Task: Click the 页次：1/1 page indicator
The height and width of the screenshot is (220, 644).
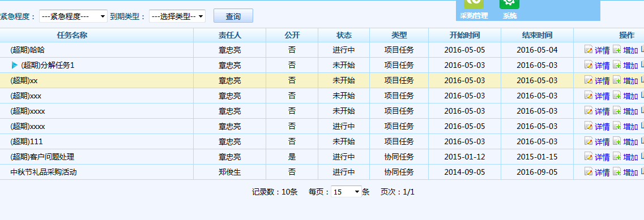Action: 398,192
